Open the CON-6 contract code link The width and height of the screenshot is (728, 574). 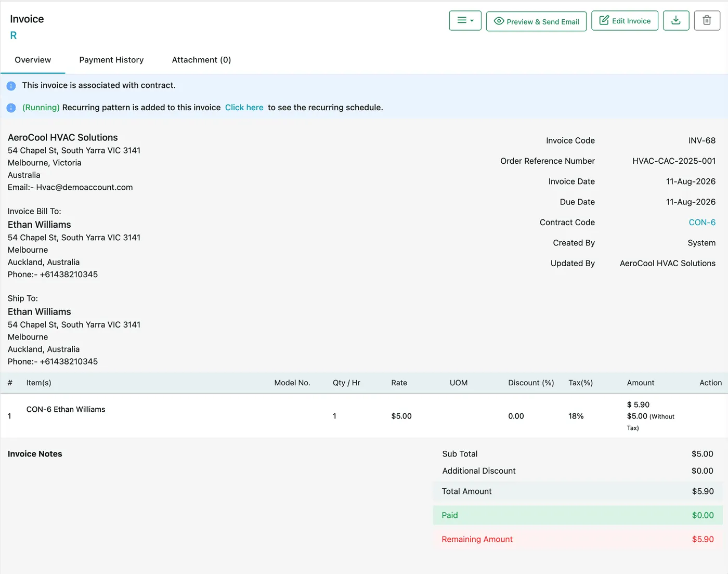point(702,223)
